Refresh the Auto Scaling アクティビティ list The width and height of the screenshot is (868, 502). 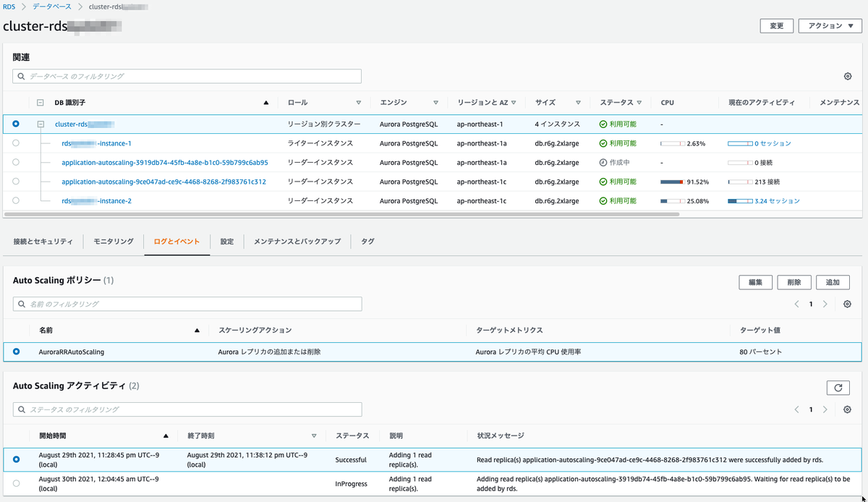pyautogui.click(x=838, y=388)
